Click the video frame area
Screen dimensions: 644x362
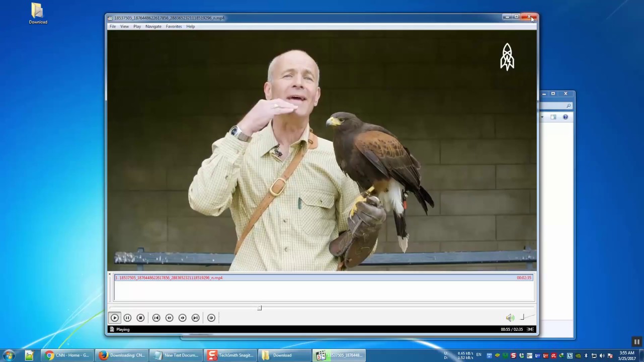coord(322,150)
